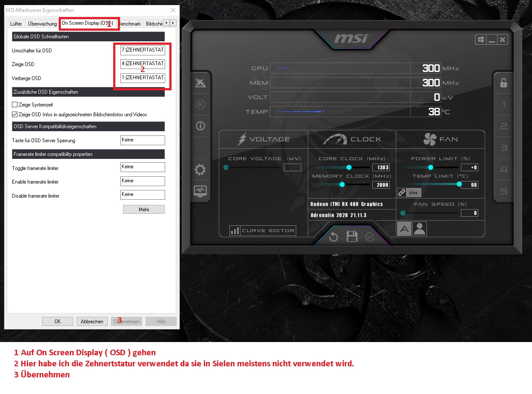
Task: Click the Verberge OSD hotkey field
Action: pos(143,78)
